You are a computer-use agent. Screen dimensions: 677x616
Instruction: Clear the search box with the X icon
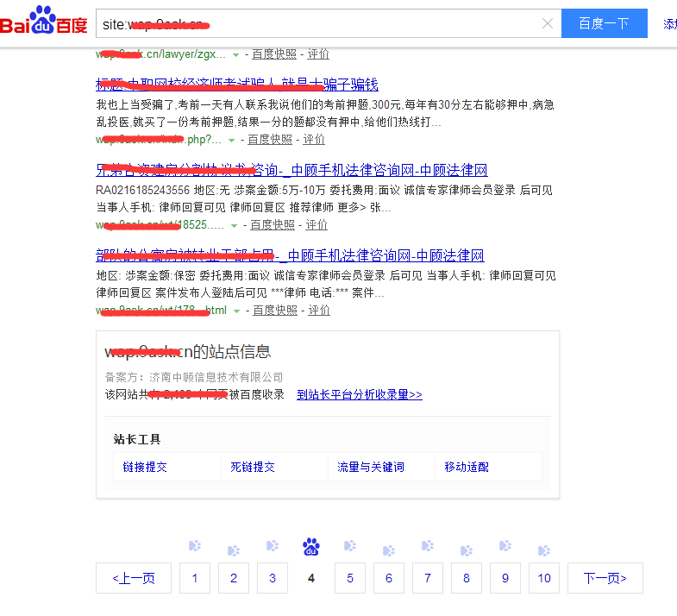pos(548,24)
